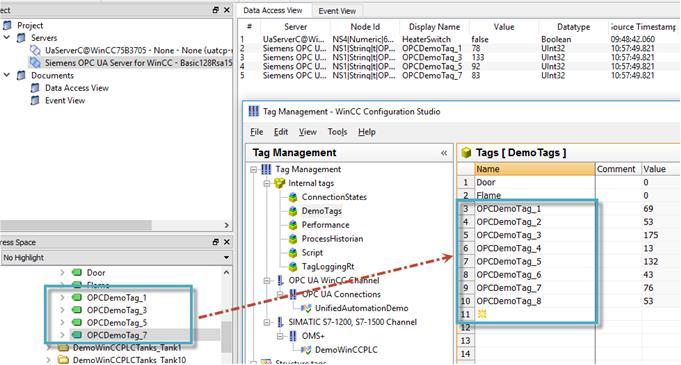The image size is (681, 365).
Task: Click the Address Space vertical scrollbar
Action: (x=226, y=337)
